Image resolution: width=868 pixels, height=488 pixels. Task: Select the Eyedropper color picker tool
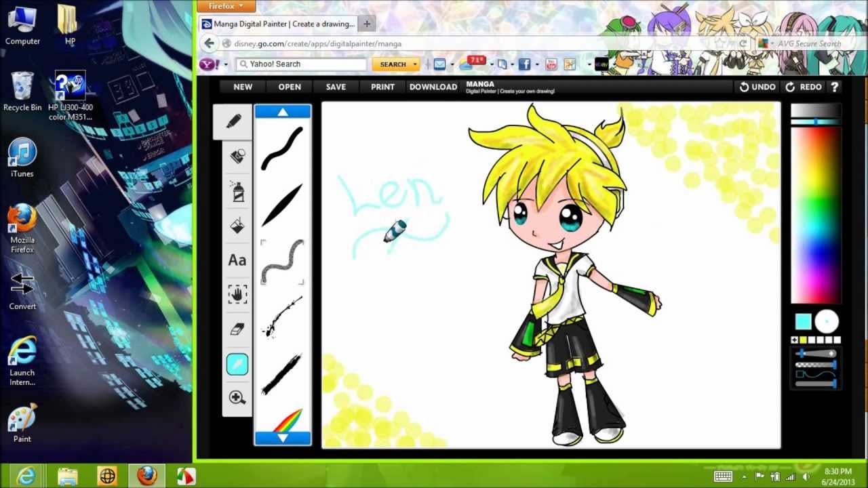(237, 364)
